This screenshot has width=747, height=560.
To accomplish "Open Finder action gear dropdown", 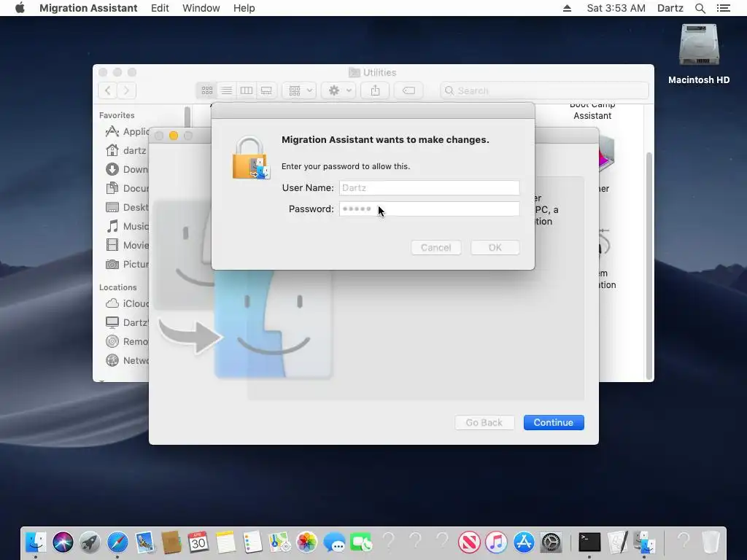I will coord(338,90).
